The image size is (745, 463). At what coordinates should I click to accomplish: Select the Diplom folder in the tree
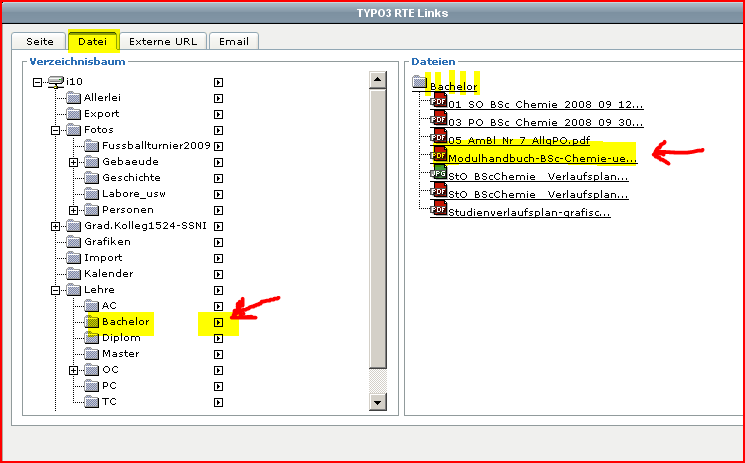coord(121,338)
